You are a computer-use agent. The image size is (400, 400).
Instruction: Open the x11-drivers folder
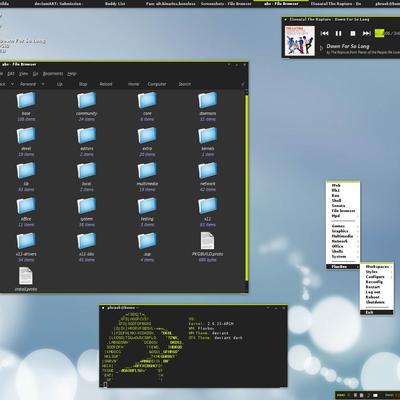[26, 242]
